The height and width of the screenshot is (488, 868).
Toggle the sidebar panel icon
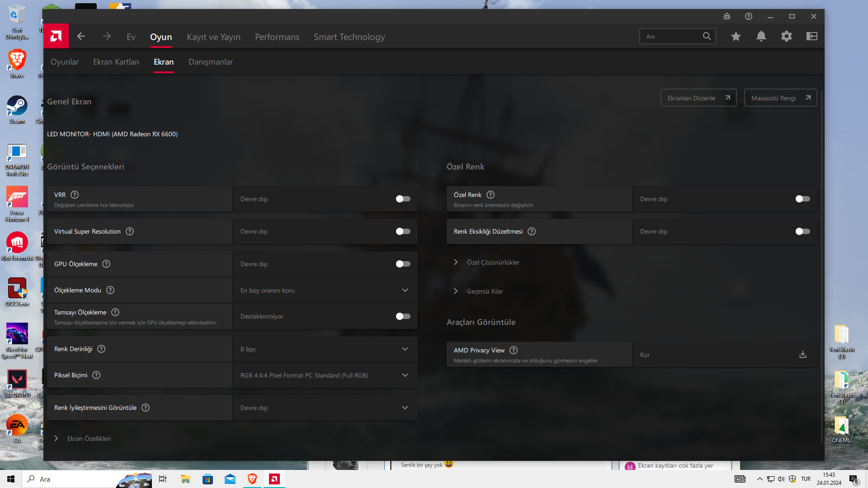click(811, 36)
